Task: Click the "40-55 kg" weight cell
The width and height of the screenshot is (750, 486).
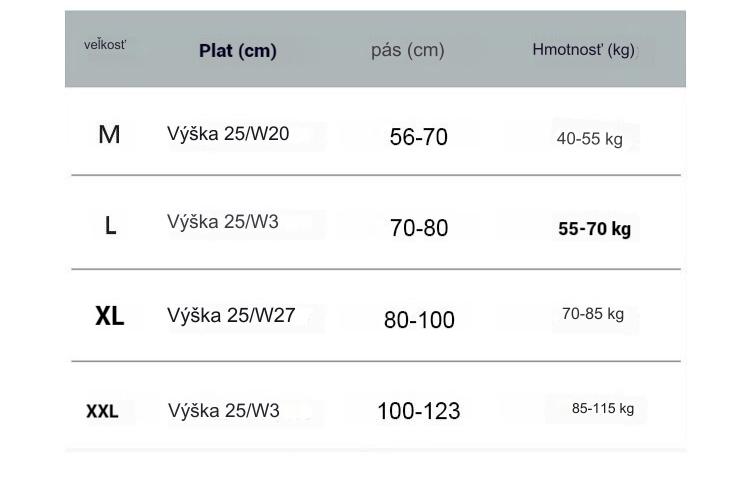Action: [589, 139]
